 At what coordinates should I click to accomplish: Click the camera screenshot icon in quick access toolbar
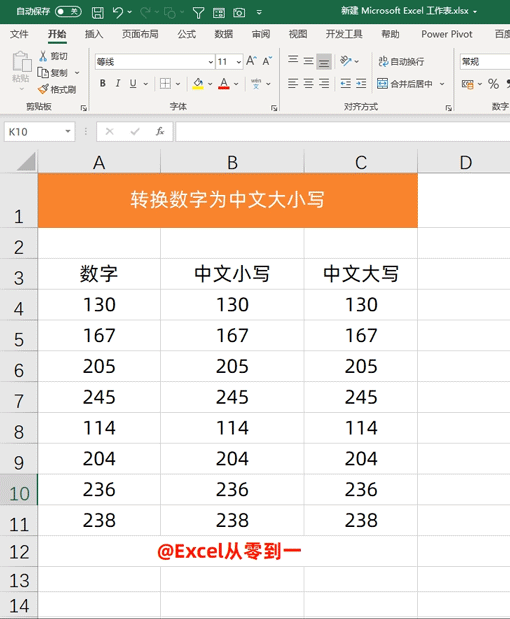tap(239, 13)
